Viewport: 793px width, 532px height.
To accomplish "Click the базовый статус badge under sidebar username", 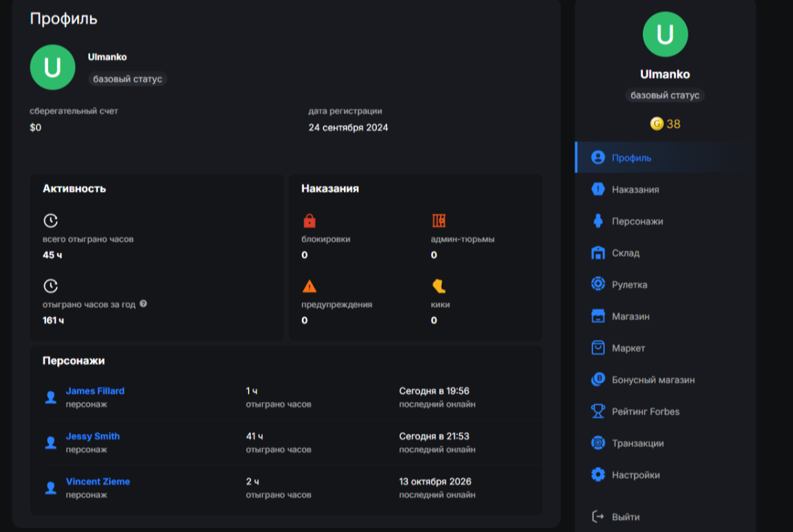I will click(x=665, y=95).
